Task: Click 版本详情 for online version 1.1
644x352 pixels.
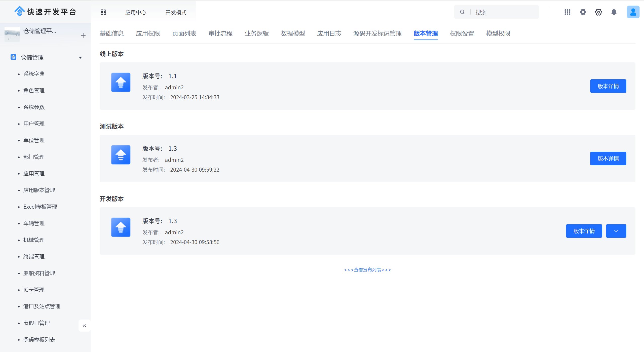Action: pyautogui.click(x=608, y=86)
